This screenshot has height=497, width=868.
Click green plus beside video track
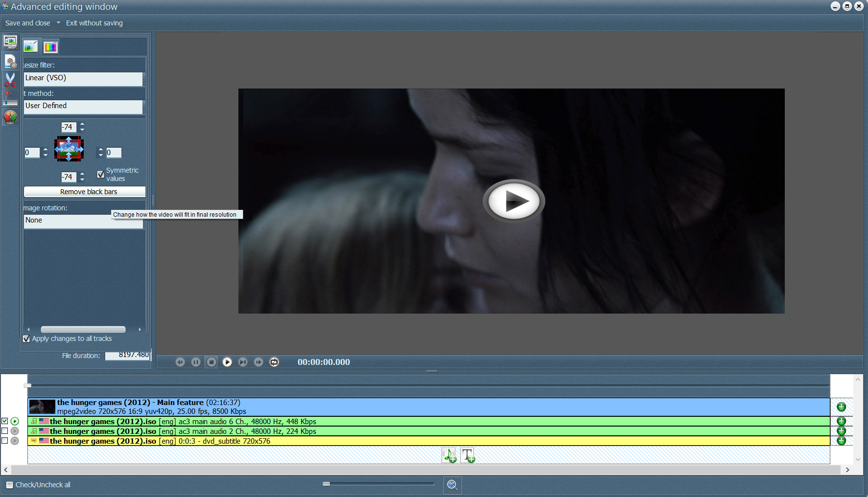coord(842,407)
